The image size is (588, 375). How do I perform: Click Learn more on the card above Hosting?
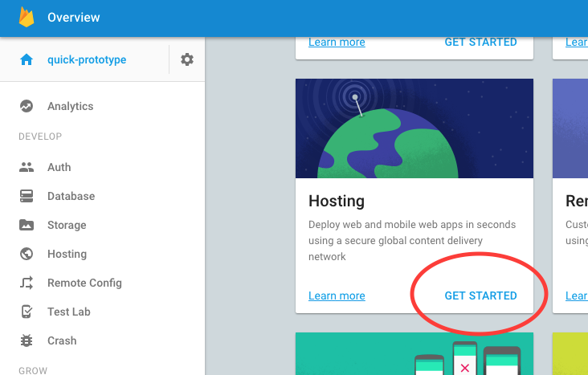tap(337, 42)
